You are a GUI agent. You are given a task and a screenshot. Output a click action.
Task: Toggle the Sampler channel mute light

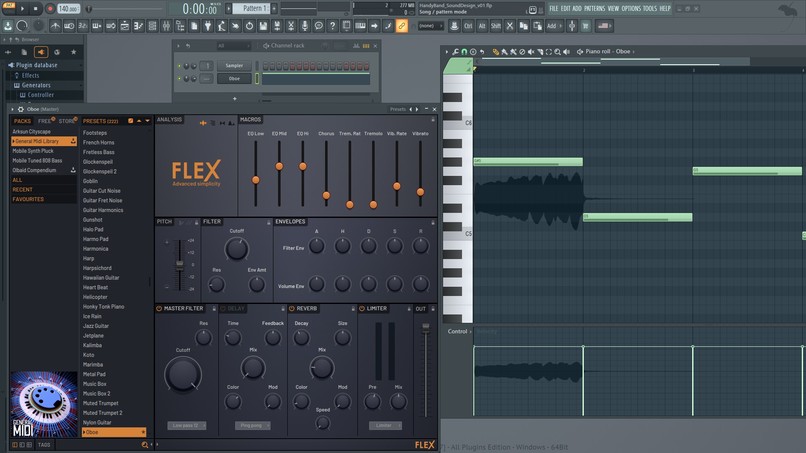coord(179,66)
